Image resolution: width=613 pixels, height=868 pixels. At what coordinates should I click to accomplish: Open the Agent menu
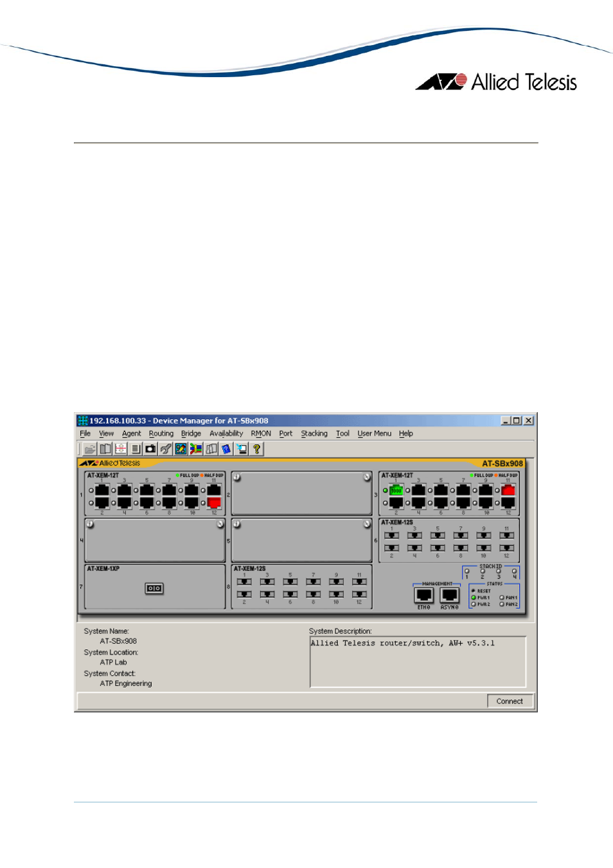click(x=131, y=433)
